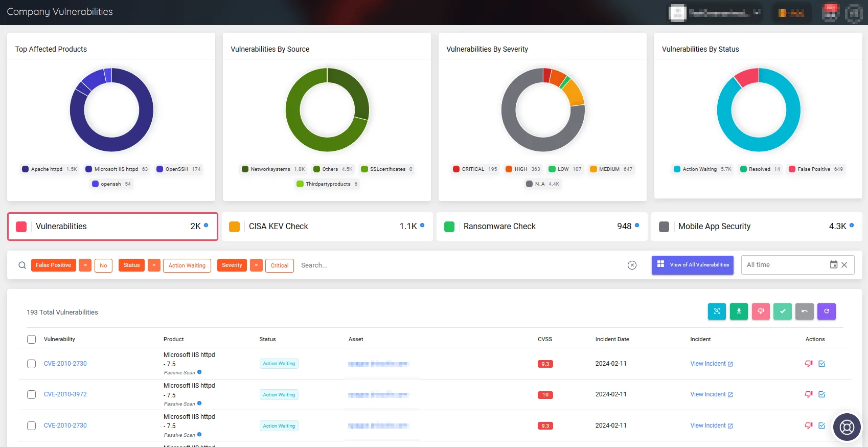Click Passive Scan info dot in third row
The image size is (868, 447).
coord(199,434)
